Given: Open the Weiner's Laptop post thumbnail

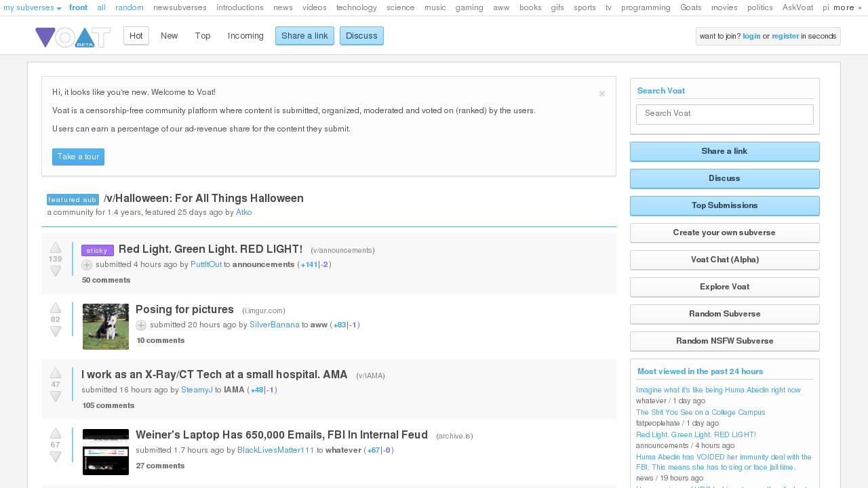Looking at the screenshot, I should (x=106, y=452).
